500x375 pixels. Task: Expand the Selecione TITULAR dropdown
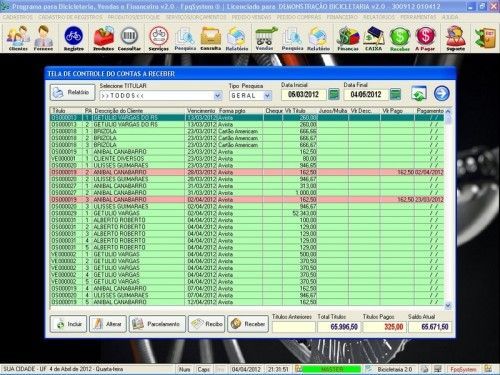218,96
